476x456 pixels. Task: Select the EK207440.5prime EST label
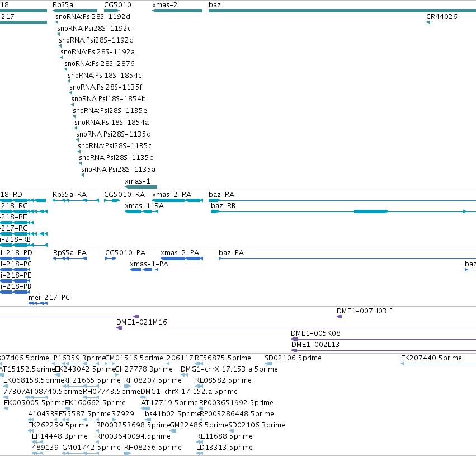click(x=431, y=358)
